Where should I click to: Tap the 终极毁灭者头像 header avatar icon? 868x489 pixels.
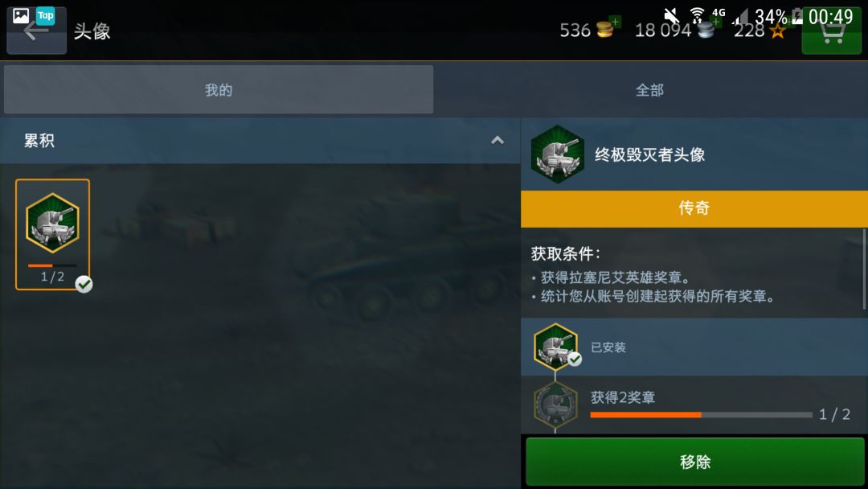(558, 154)
